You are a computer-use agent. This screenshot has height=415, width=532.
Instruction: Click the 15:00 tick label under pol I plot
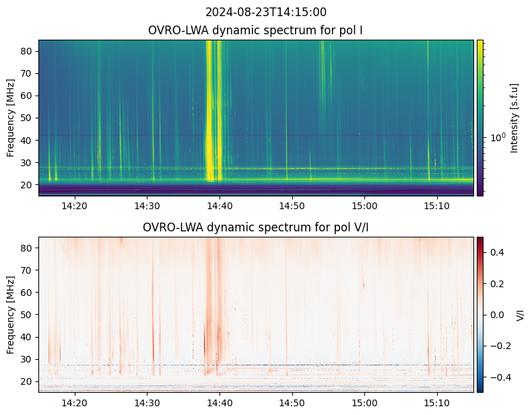point(364,206)
